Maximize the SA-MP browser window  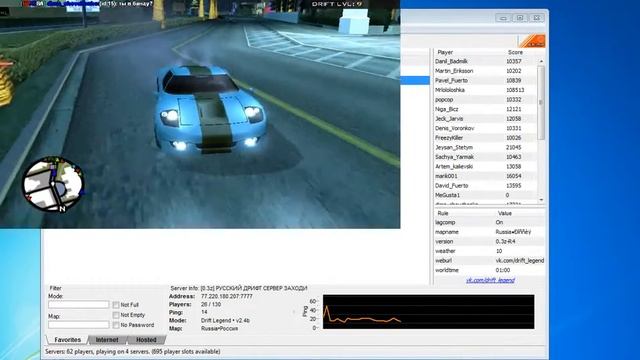[x=520, y=18]
